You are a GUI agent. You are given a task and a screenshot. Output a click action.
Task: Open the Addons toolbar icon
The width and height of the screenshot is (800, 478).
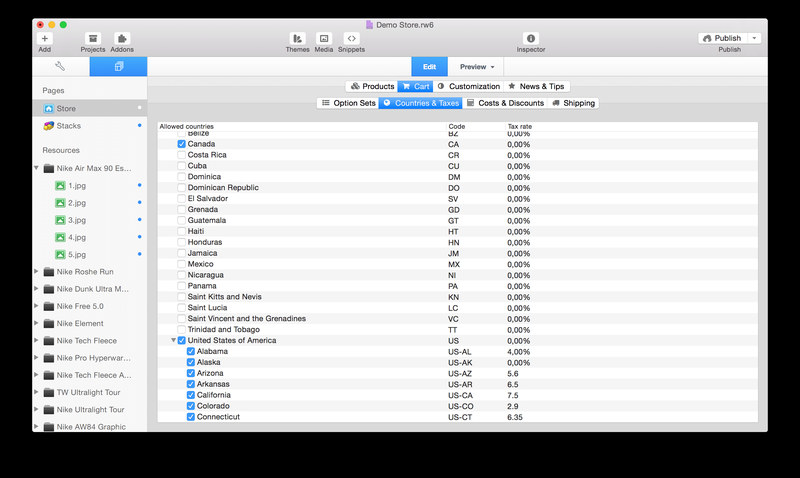122,38
